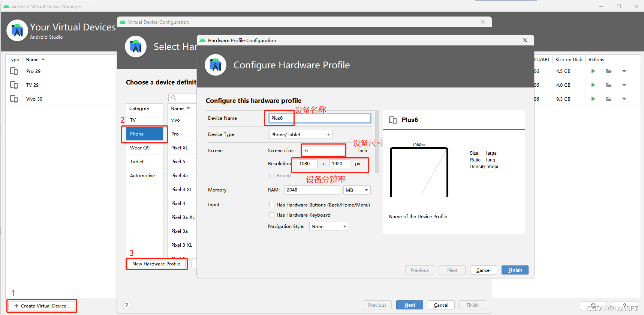The width and height of the screenshot is (644, 315).
Task: Sort device definitions by Name column
Action: pyautogui.click(x=182, y=108)
